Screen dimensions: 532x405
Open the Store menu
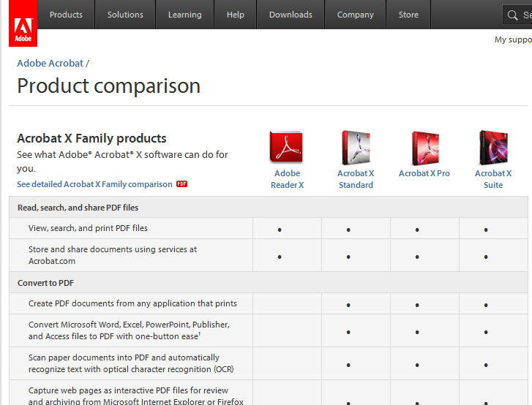click(408, 15)
